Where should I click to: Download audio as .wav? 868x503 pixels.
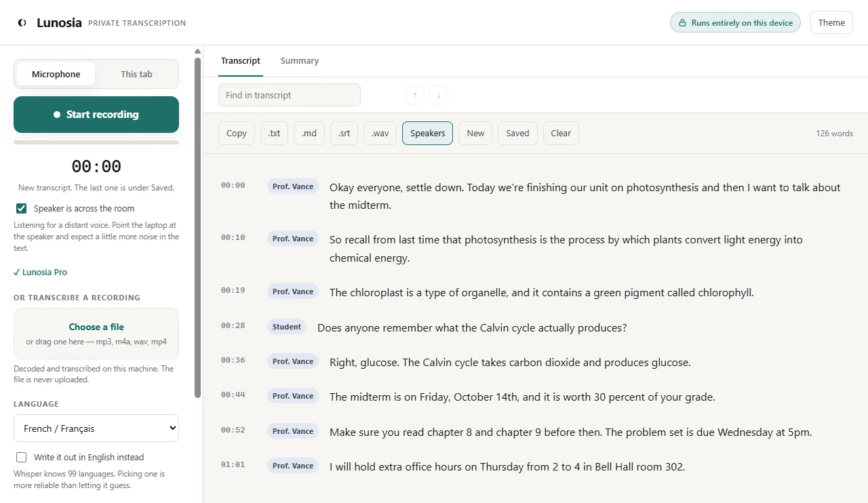[x=380, y=133]
